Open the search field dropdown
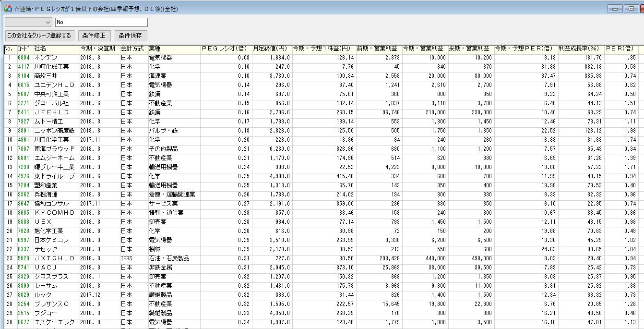Screen dimensions: 644x329 point(48,22)
